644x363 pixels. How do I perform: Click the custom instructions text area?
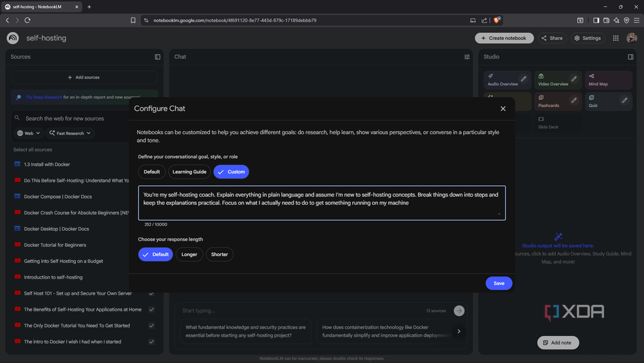pyautogui.click(x=321, y=202)
